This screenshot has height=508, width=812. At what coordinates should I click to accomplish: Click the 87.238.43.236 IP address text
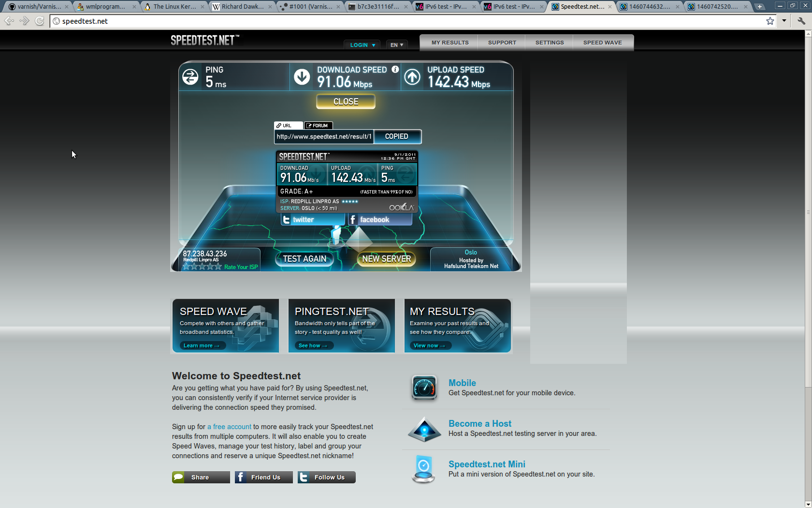coord(205,254)
